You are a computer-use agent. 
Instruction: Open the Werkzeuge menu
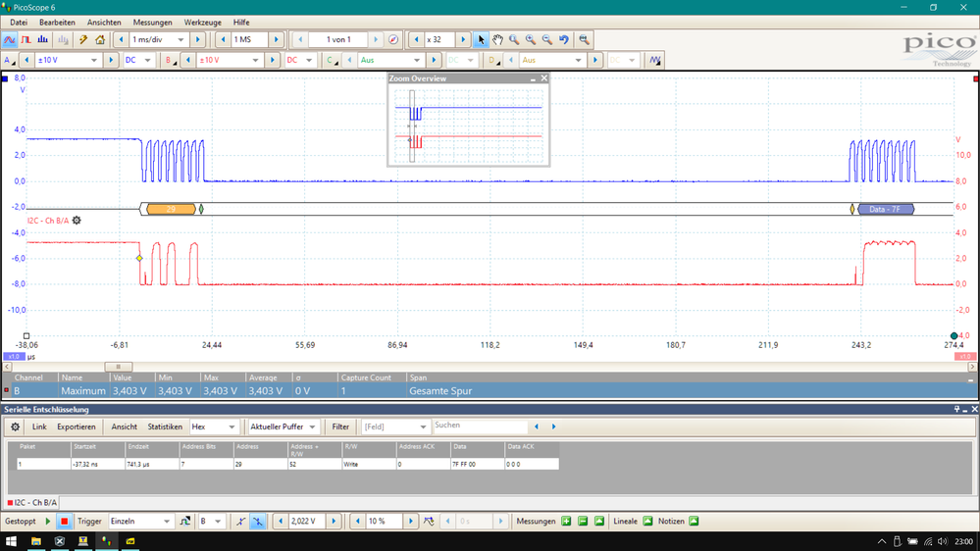click(202, 23)
